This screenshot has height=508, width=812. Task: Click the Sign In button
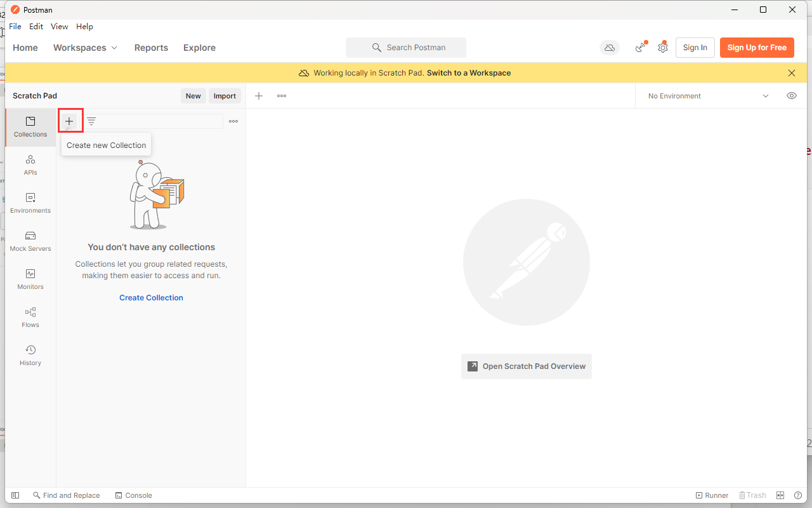coord(695,48)
